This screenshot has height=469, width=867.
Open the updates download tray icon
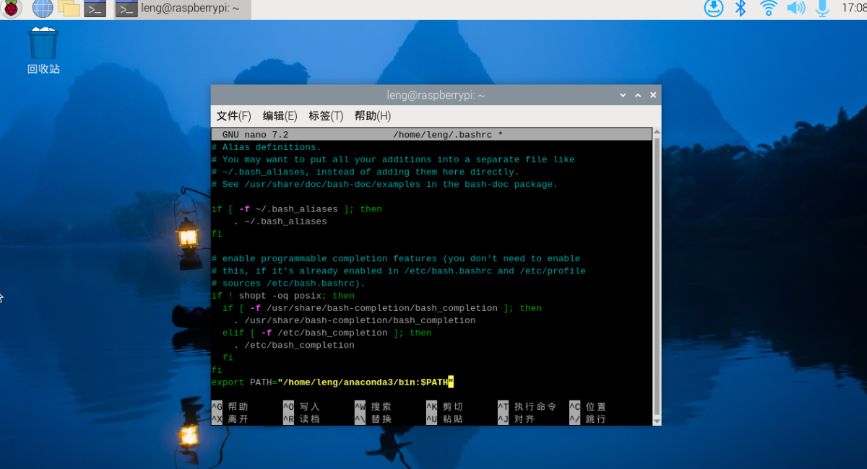pos(713,8)
